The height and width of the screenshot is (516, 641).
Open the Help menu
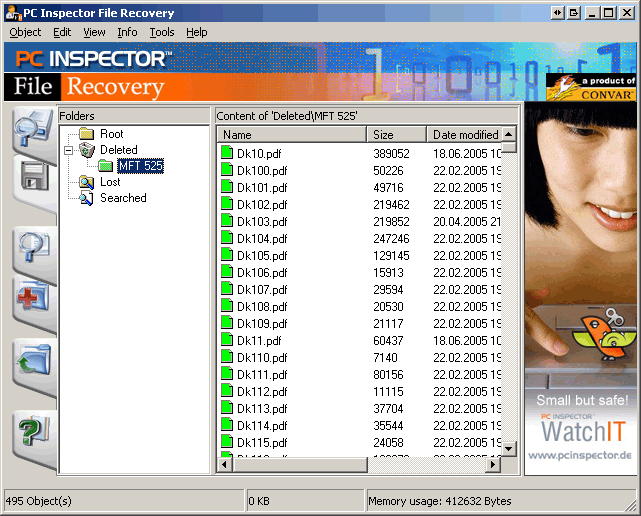coord(197,32)
